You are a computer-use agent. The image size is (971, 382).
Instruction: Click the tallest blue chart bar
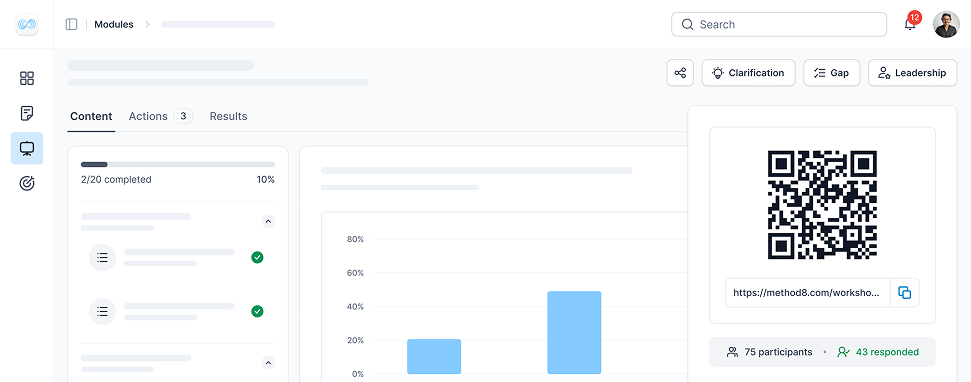(x=574, y=332)
